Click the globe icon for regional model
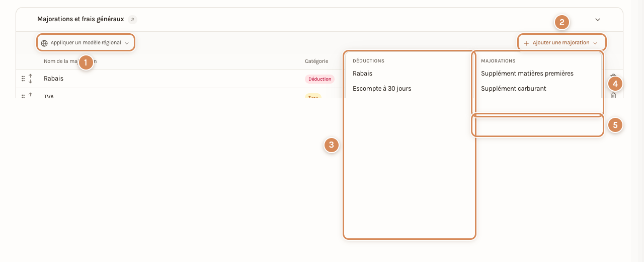Image resolution: width=644 pixels, height=262 pixels. click(44, 43)
